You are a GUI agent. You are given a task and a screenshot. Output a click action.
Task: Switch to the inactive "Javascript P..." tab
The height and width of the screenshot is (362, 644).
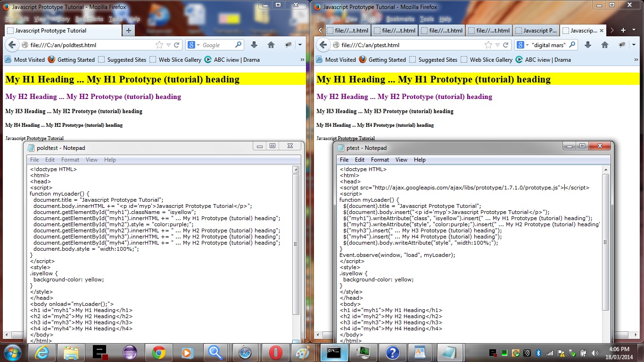(536, 31)
